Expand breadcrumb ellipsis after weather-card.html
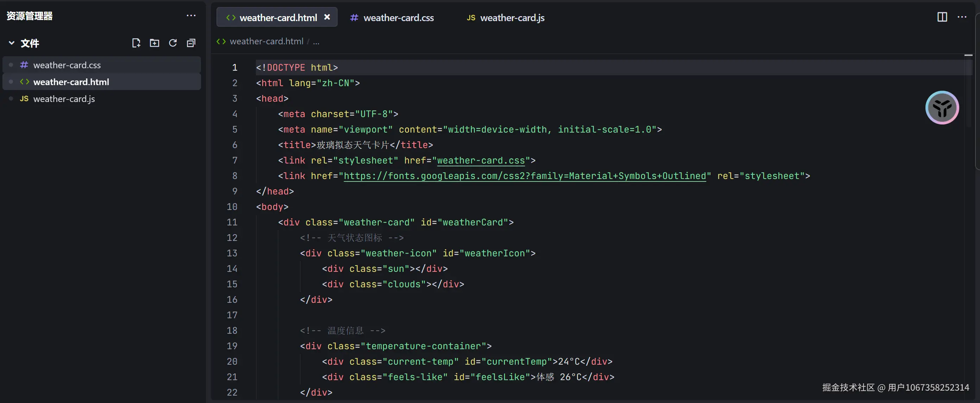 pyautogui.click(x=316, y=41)
